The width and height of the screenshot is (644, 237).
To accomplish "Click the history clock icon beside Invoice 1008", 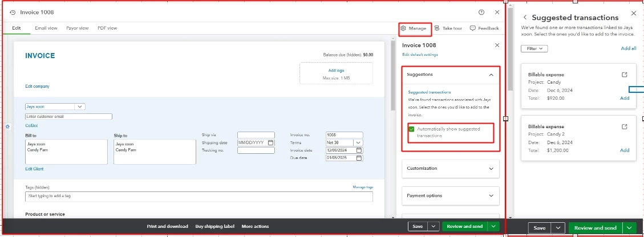I will pos(13,13).
